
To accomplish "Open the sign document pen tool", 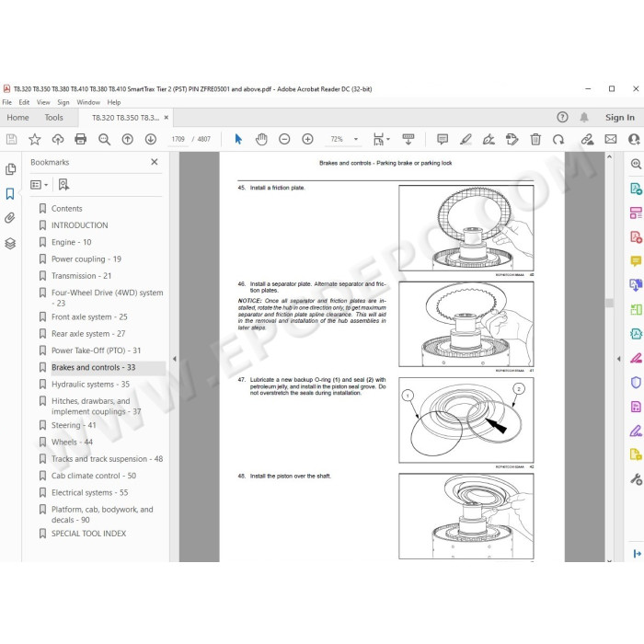I will (x=489, y=139).
